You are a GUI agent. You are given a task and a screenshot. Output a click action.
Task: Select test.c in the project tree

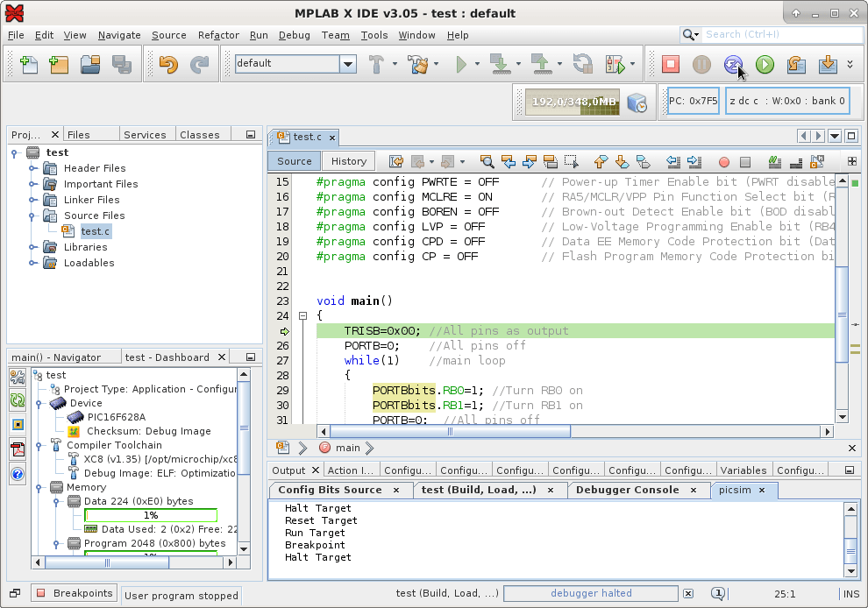(95, 231)
